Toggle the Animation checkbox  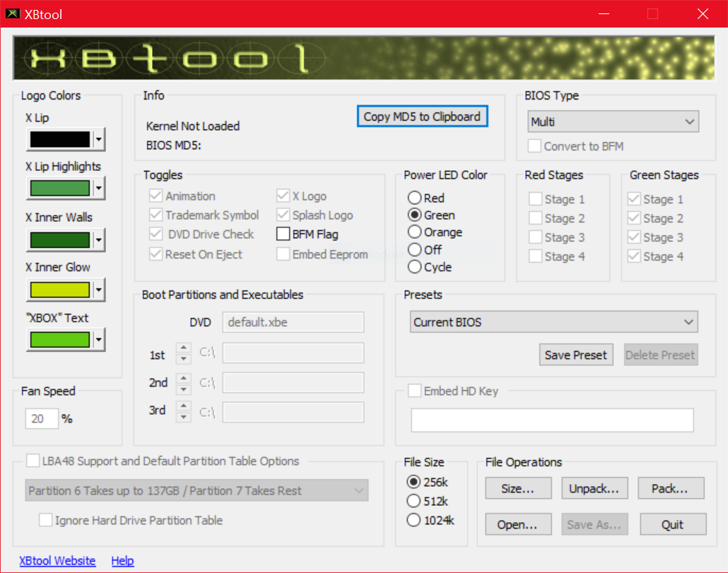155,196
